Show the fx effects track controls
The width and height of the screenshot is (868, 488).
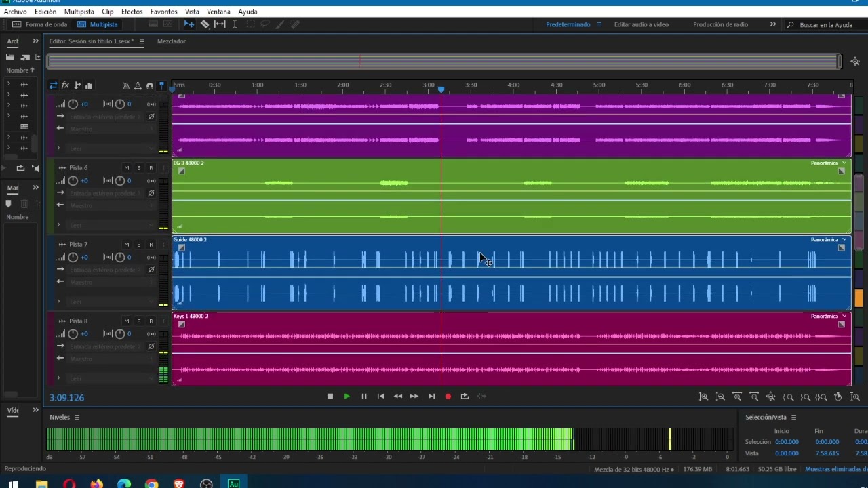(65, 85)
